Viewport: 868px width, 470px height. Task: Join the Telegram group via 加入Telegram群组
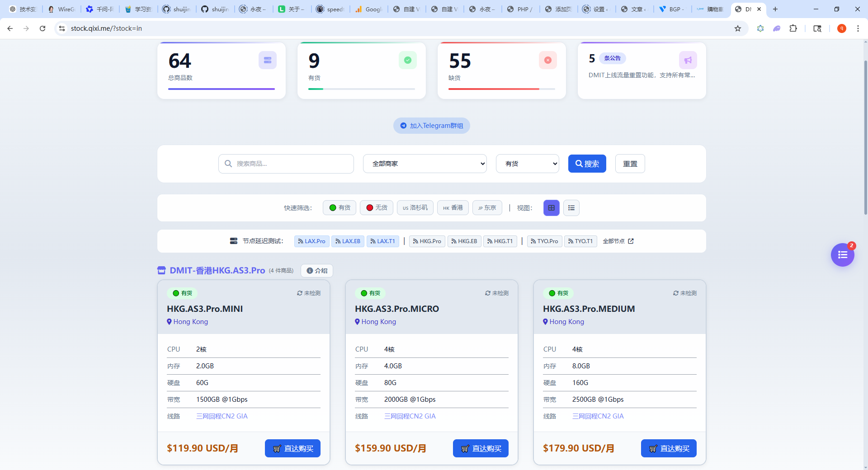[432, 126]
